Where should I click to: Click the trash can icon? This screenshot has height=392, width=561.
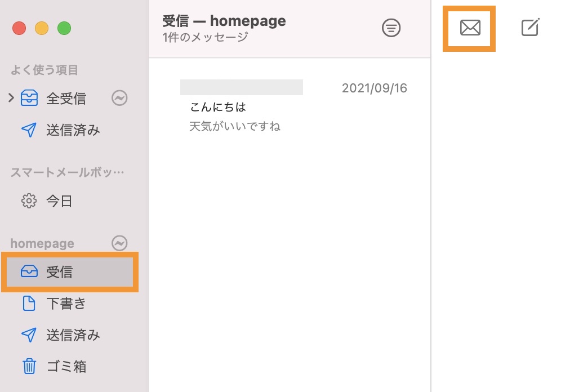pyautogui.click(x=28, y=367)
